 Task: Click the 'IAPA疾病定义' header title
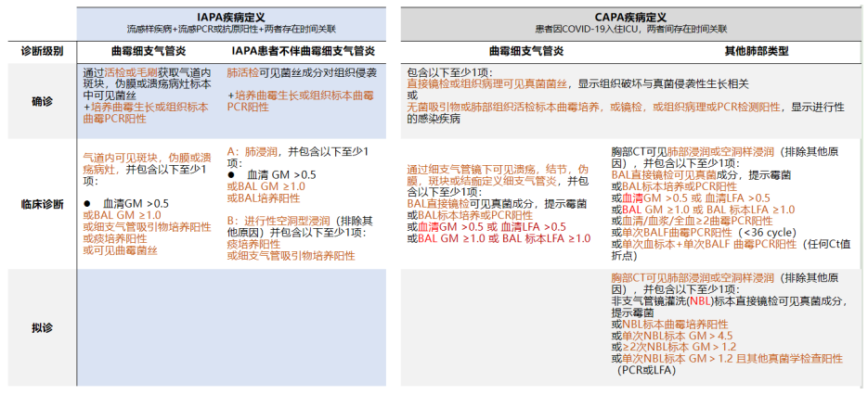(x=231, y=18)
